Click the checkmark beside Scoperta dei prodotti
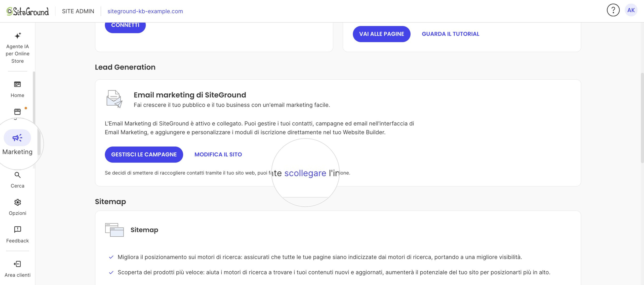The width and height of the screenshot is (644, 285). click(111, 272)
